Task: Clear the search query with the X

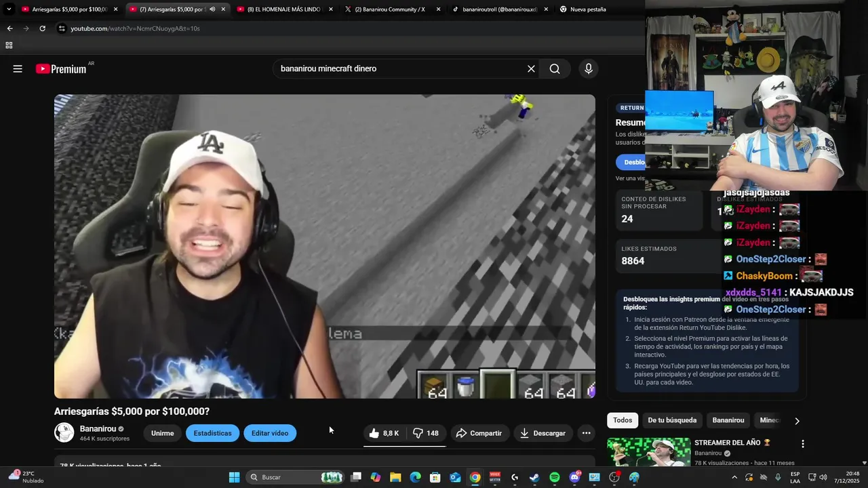Action: point(531,68)
